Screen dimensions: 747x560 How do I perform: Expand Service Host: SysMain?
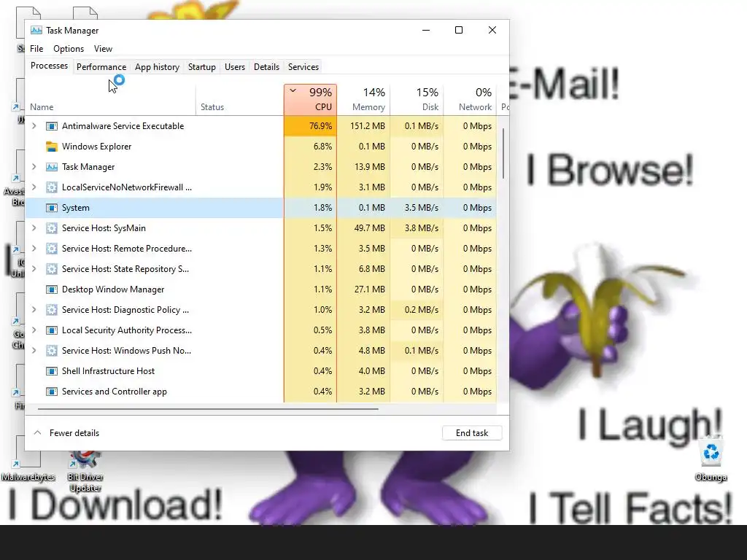34,228
